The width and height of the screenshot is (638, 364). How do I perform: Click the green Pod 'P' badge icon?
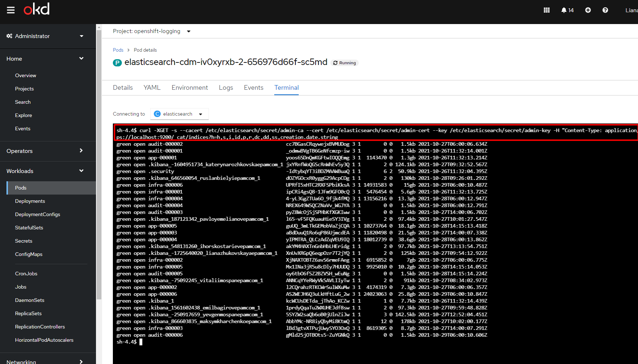click(117, 63)
